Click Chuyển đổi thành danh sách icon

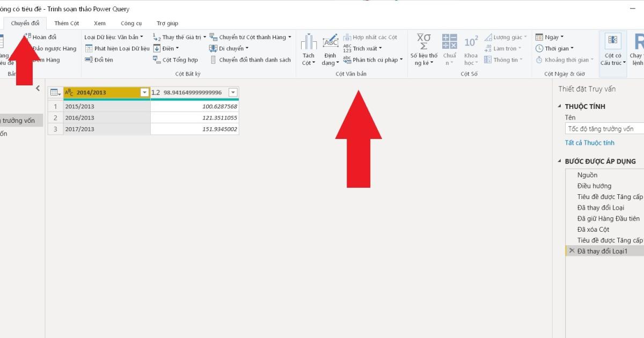pyautogui.click(x=213, y=60)
